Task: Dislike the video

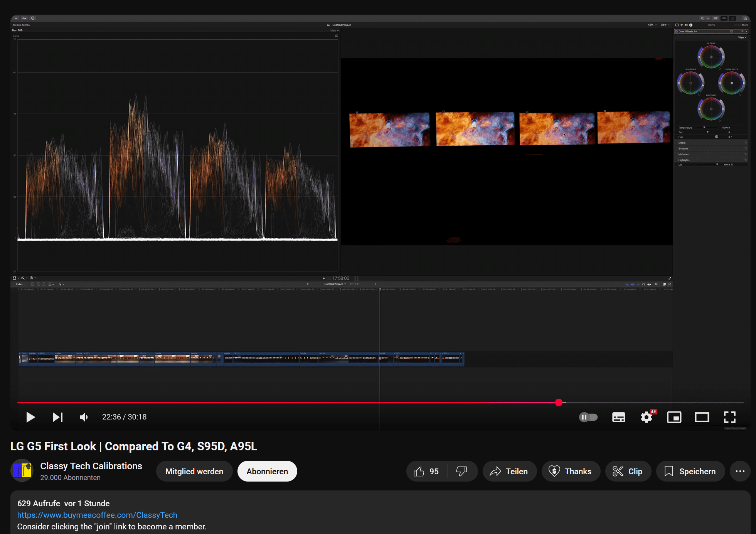Action: pyautogui.click(x=462, y=471)
